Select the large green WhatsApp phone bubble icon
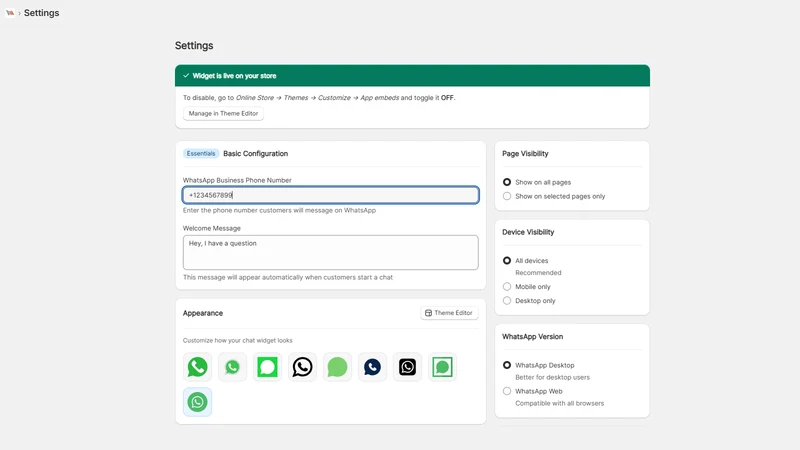This screenshot has height=450, width=800. click(x=197, y=367)
